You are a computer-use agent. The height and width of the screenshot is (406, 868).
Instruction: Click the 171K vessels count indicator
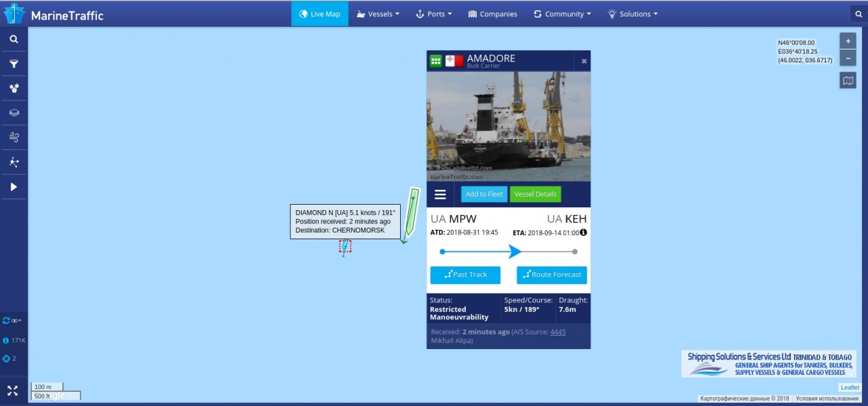pyautogui.click(x=14, y=340)
